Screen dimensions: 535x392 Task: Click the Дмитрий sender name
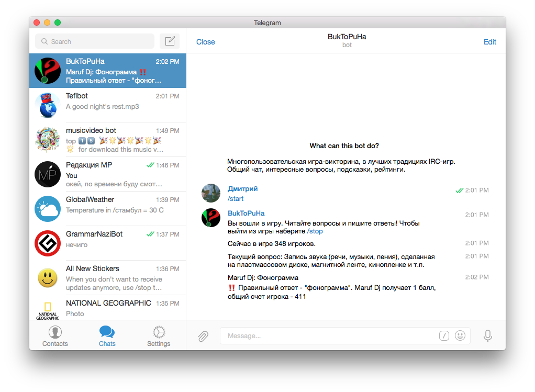[x=242, y=188]
